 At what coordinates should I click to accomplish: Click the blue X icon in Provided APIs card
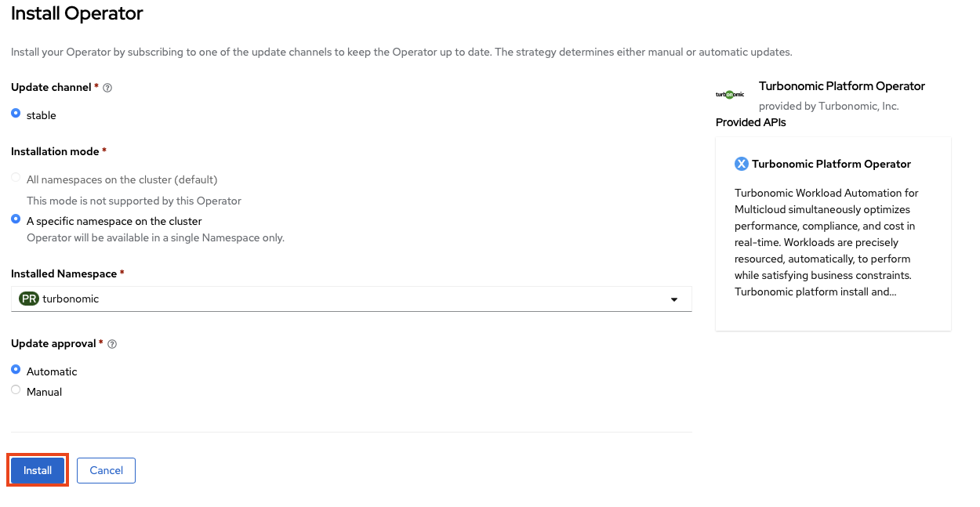pyautogui.click(x=741, y=164)
